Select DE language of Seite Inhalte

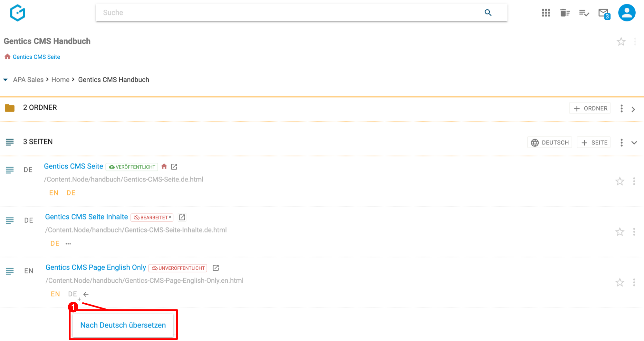click(x=55, y=243)
